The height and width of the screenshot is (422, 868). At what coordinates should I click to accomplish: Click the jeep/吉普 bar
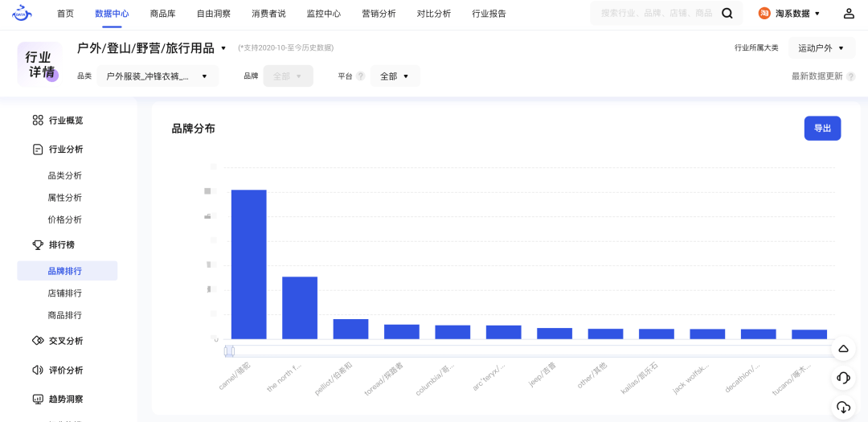[x=555, y=334]
